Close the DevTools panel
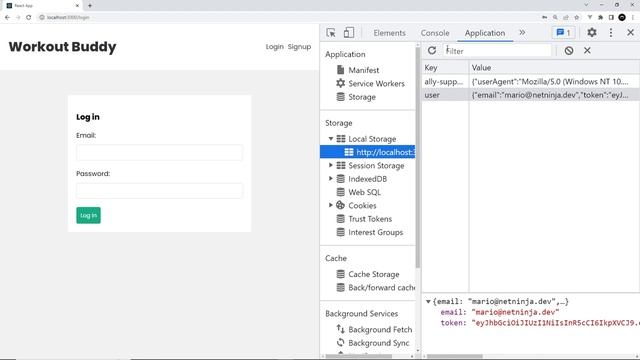 tap(630, 33)
